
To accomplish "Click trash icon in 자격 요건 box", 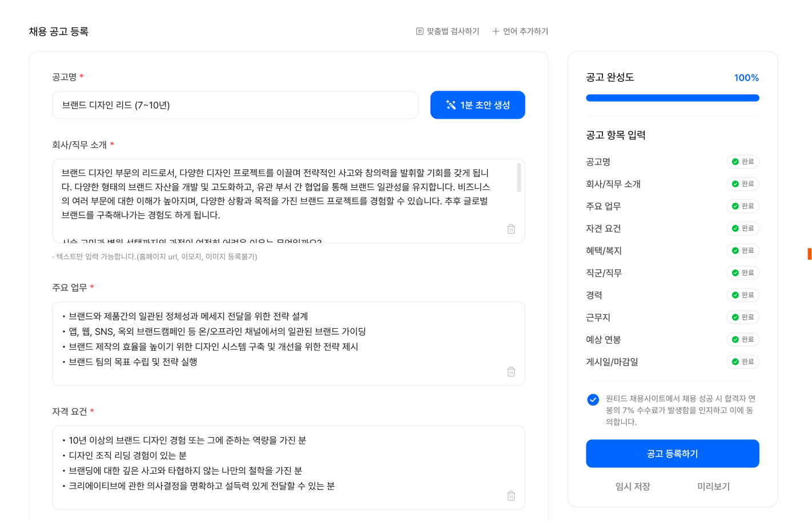I will click(511, 495).
